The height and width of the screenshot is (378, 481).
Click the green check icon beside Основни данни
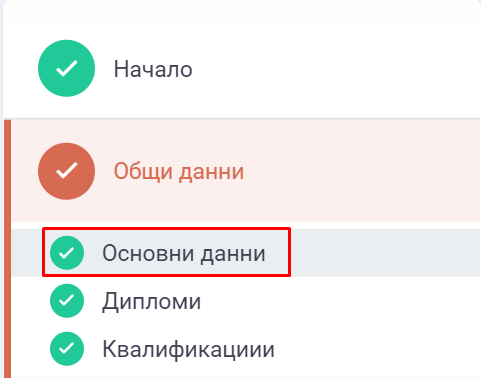67,253
